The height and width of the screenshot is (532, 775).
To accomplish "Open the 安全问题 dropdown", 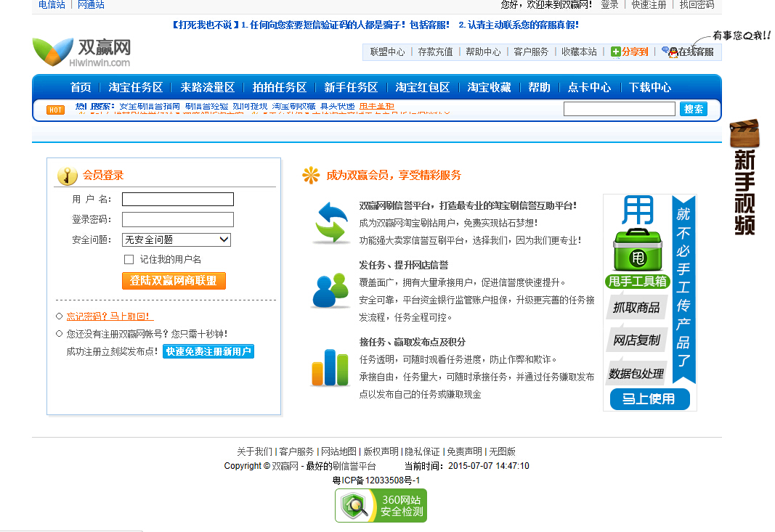I will pyautogui.click(x=176, y=240).
